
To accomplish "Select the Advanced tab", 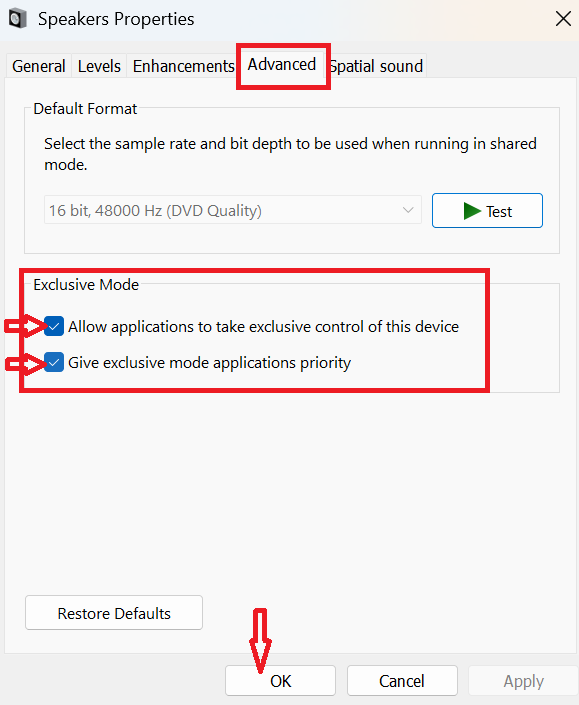I will click(282, 65).
